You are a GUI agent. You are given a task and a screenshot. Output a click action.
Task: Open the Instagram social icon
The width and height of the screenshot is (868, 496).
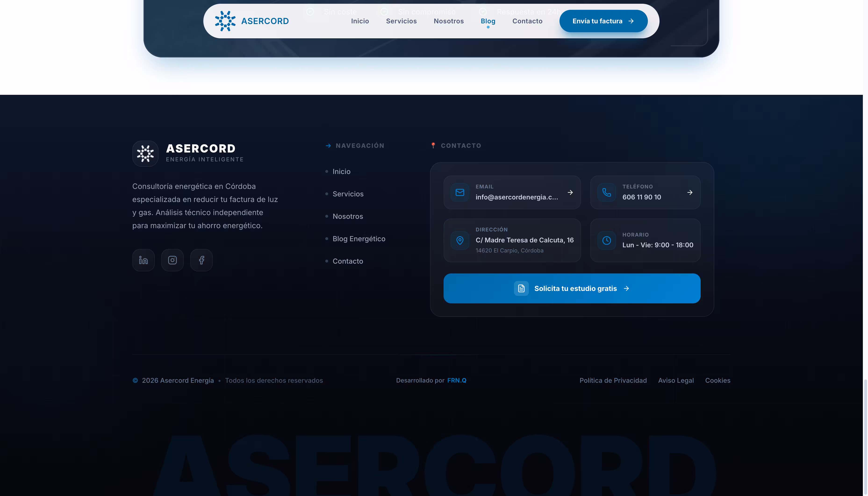click(x=172, y=260)
